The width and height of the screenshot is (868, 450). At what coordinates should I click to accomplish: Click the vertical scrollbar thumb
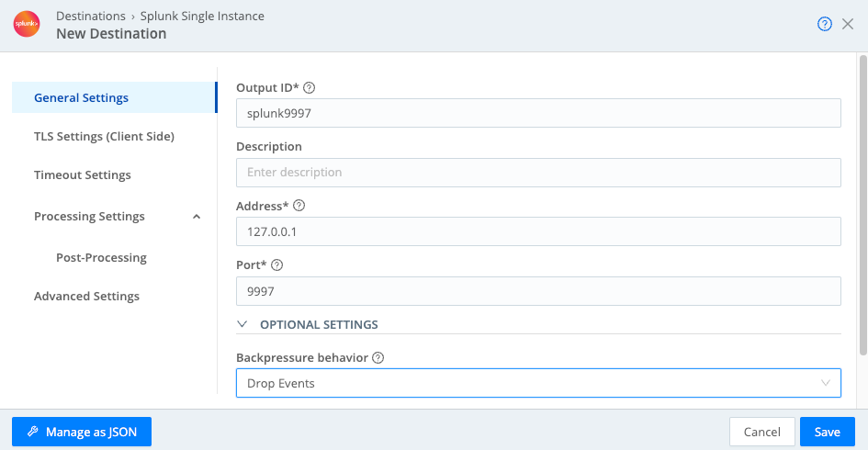pos(862,205)
